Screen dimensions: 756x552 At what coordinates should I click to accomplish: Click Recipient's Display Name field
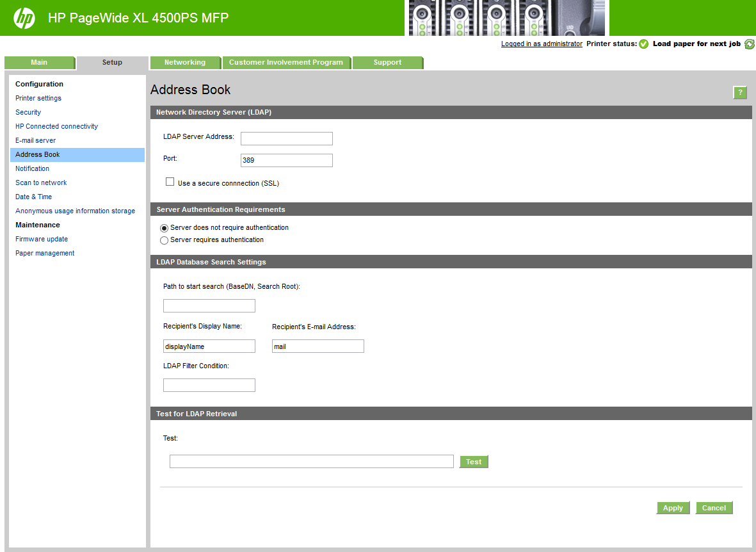click(209, 346)
